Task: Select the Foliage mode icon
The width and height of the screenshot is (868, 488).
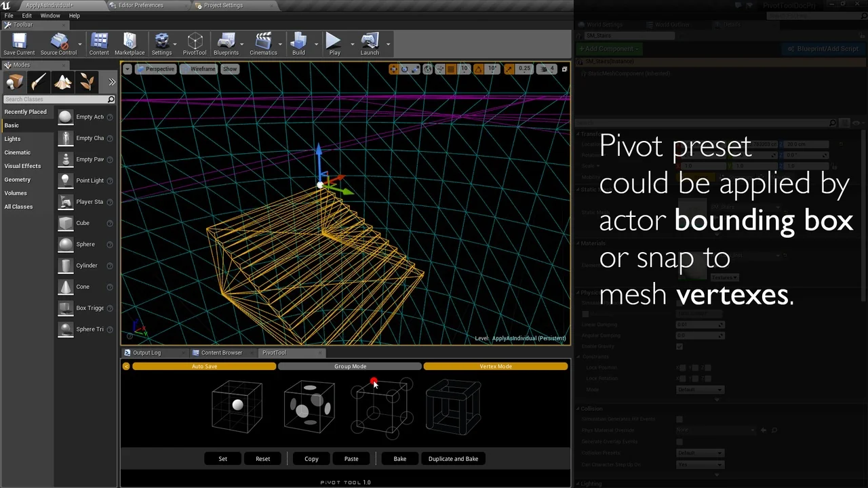Action: pos(87,81)
